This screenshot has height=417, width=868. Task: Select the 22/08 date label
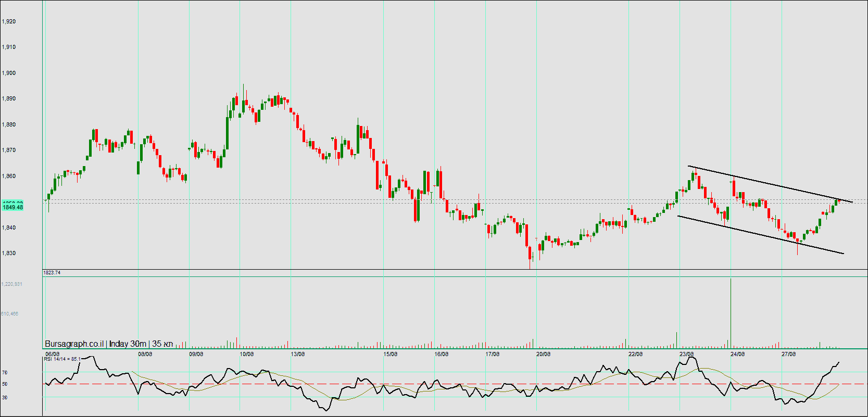[636, 354]
